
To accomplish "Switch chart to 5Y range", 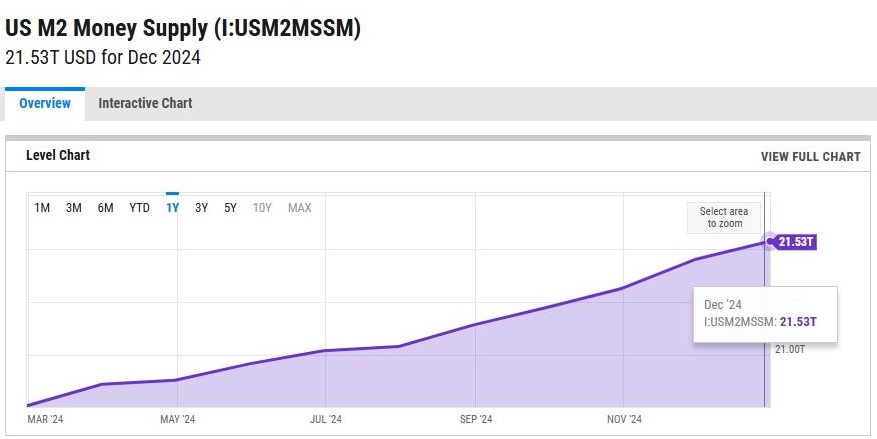I will click(x=230, y=208).
